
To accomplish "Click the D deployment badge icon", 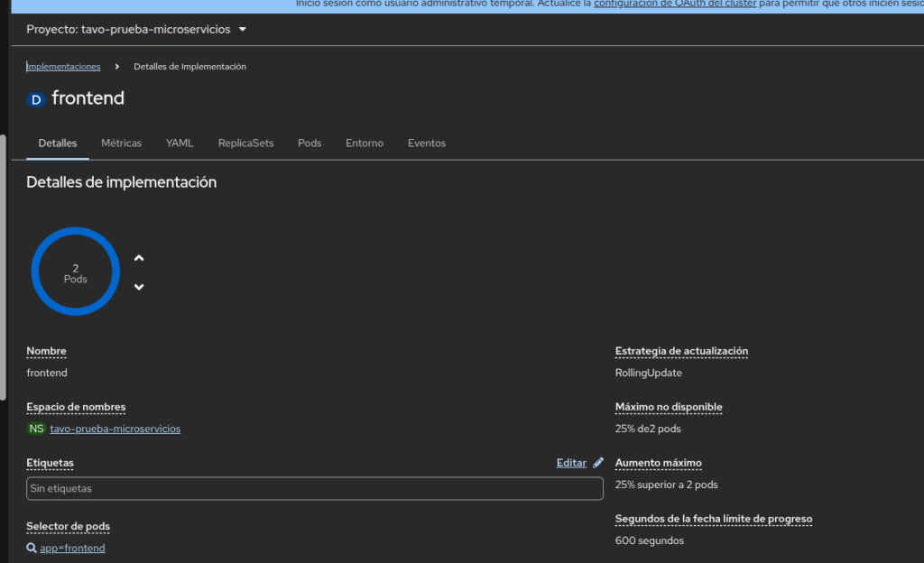I will (x=36, y=99).
